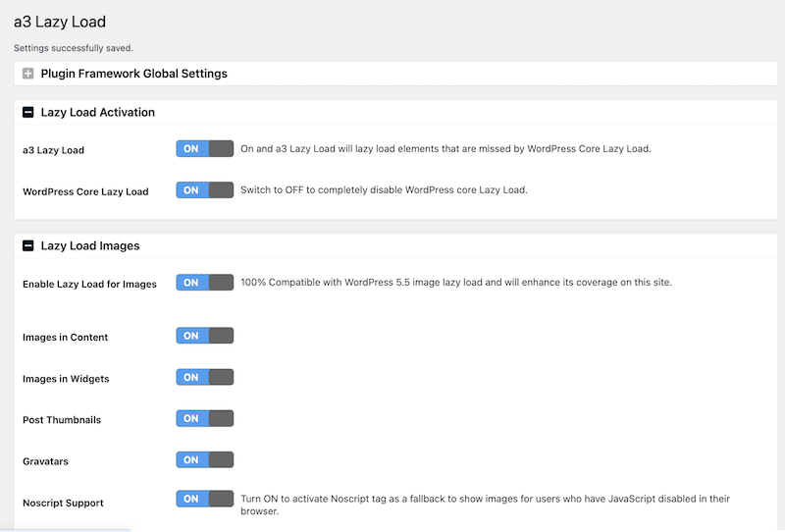The width and height of the screenshot is (785, 532).
Task: Expand Plugin Framework Global Settings plus icon
Action: (x=27, y=74)
